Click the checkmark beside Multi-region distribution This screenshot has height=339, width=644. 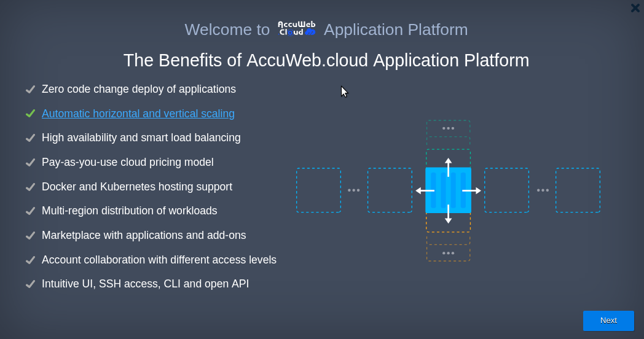30,211
